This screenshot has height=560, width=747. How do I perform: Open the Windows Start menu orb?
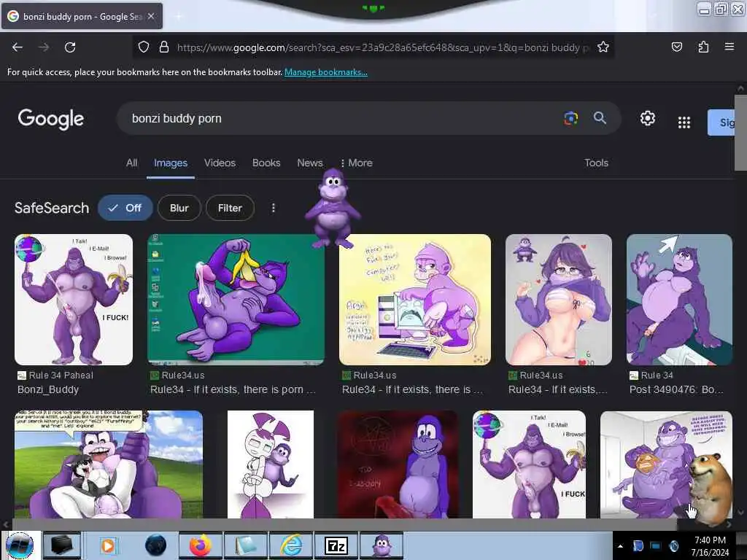(x=20, y=545)
